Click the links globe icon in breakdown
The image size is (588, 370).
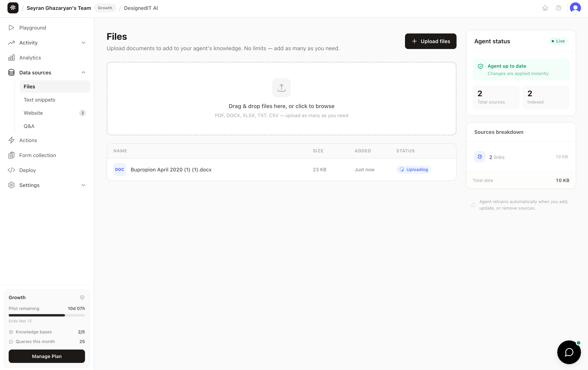[480, 157]
